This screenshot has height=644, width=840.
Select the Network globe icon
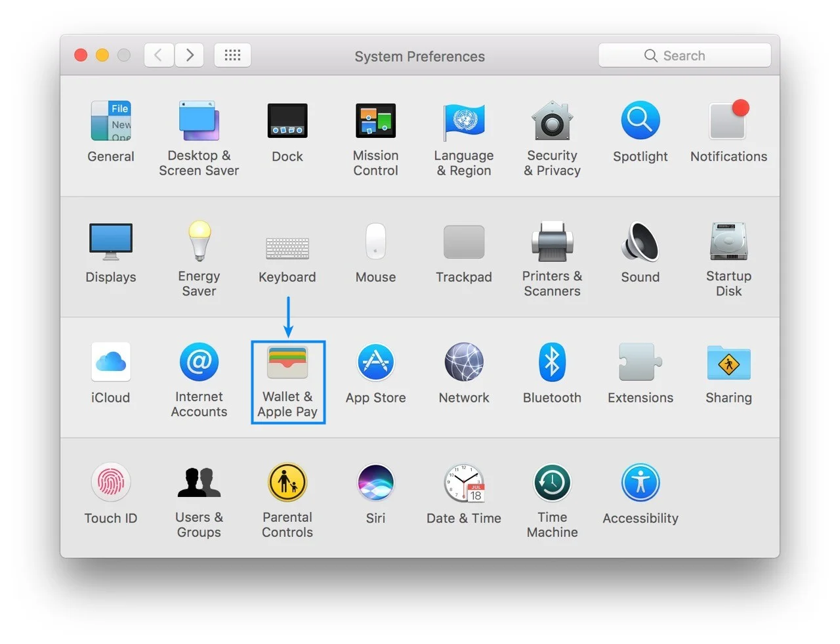click(464, 362)
